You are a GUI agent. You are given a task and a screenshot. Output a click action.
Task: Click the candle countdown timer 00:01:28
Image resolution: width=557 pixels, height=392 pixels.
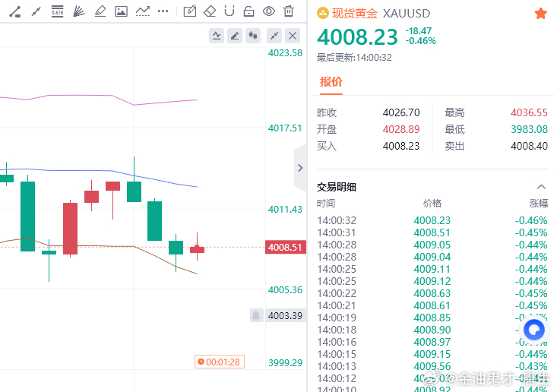[x=220, y=362]
